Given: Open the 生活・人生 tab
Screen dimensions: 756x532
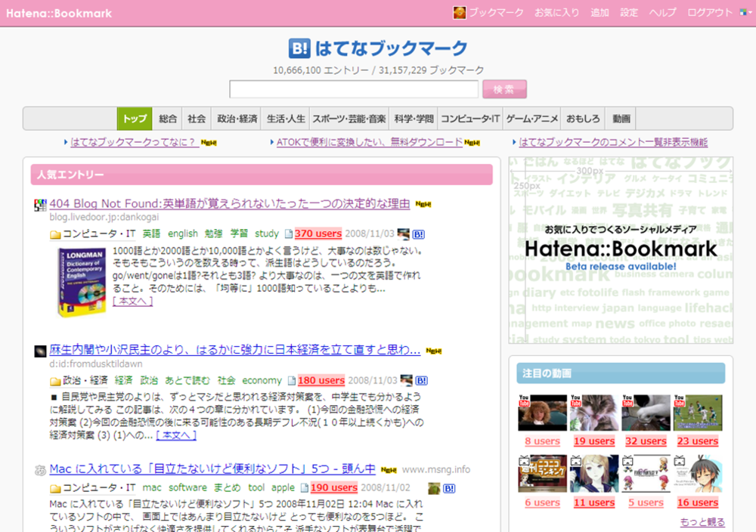Looking at the screenshot, I should 286,119.
